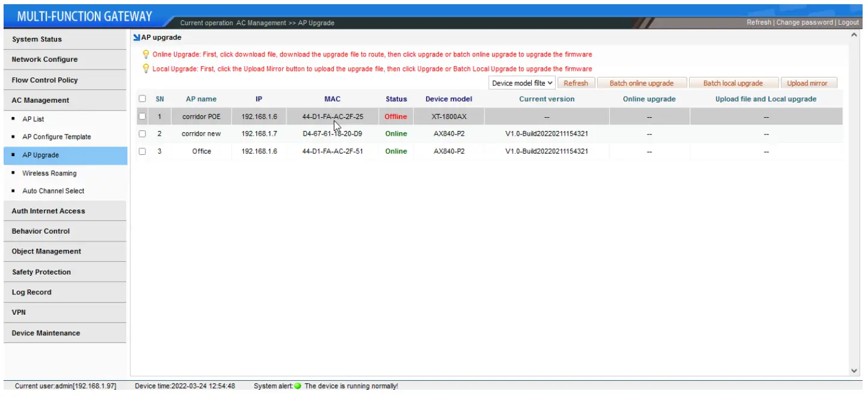Screen dimensions: 868x397
Task: Click the version cell in corridor new row
Action: tap(547, 133)
